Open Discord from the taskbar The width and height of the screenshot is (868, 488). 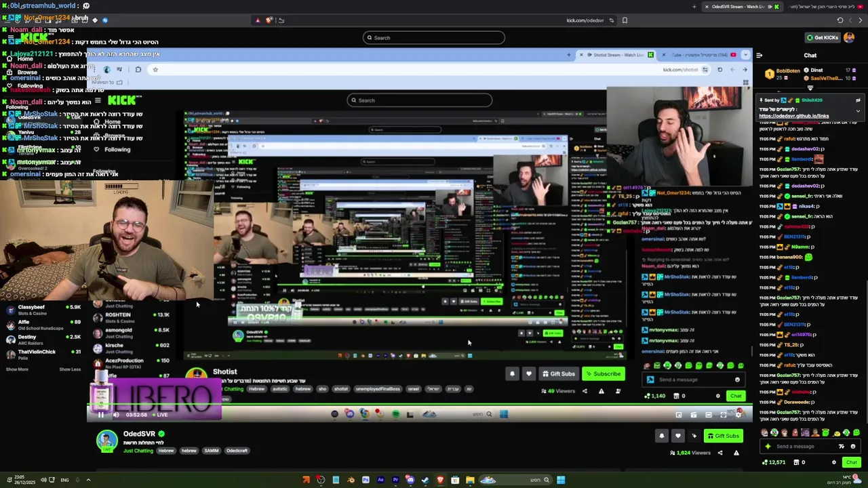click(x=410, y=481)
